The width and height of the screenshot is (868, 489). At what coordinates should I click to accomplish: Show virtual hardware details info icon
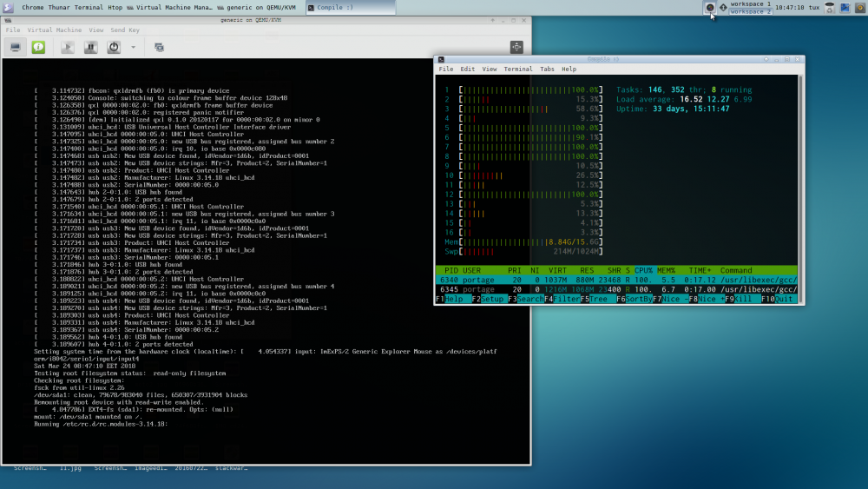38,47
